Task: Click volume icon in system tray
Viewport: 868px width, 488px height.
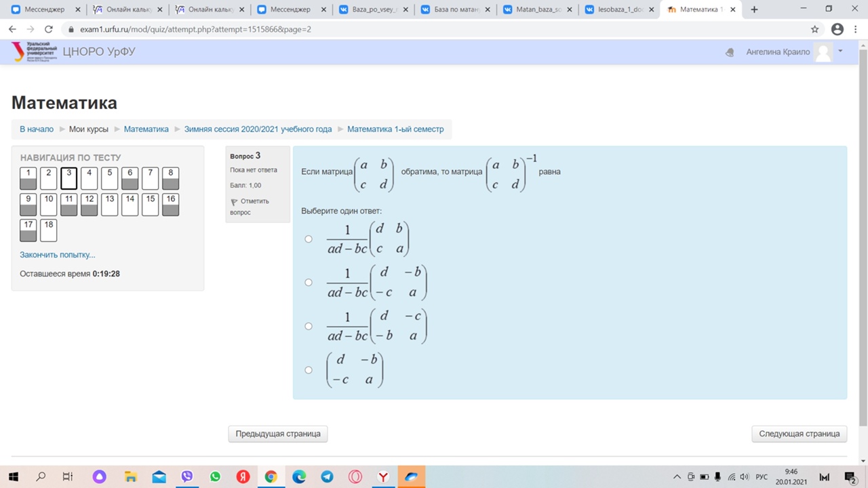Action: click(744, 476)
